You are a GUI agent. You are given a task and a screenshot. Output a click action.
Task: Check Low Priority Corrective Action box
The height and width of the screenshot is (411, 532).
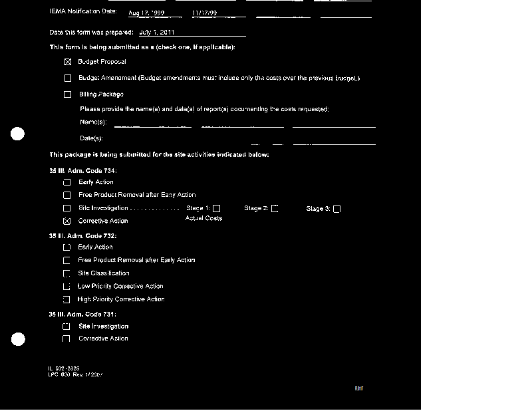coord(66,287)
